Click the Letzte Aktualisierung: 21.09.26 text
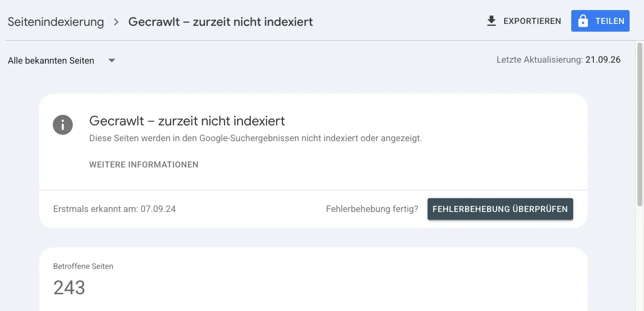 coord(559,60)
